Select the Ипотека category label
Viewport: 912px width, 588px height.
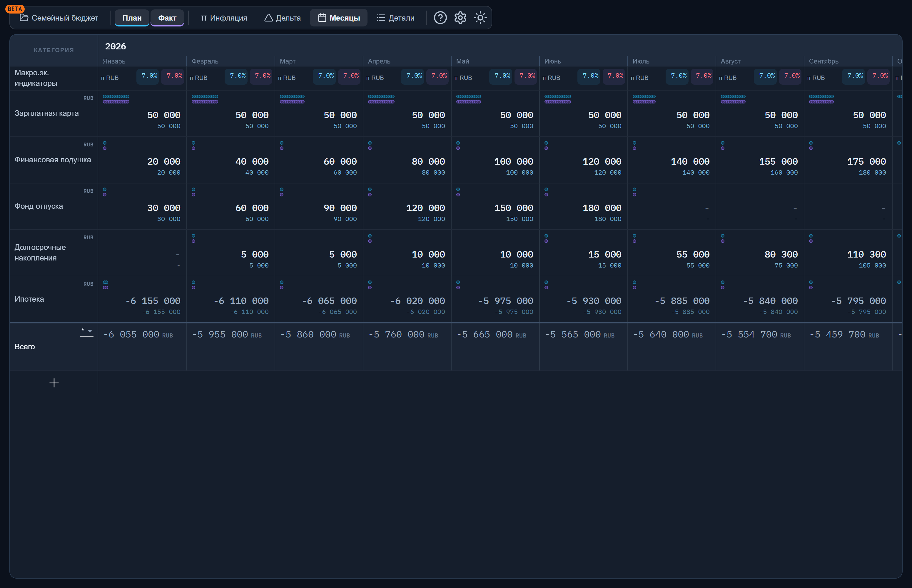[29, 299]
